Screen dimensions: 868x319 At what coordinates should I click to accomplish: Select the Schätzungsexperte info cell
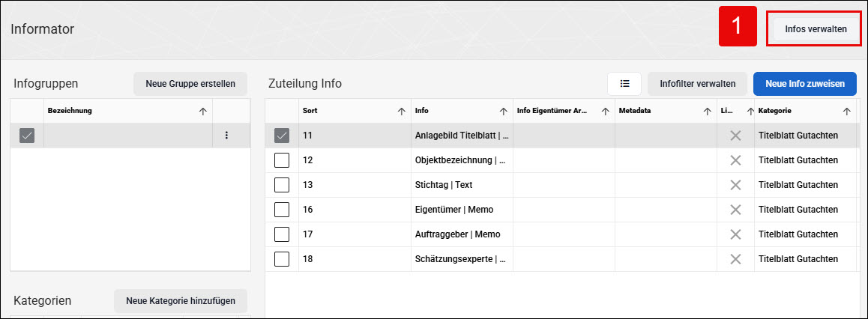[462, 259]
